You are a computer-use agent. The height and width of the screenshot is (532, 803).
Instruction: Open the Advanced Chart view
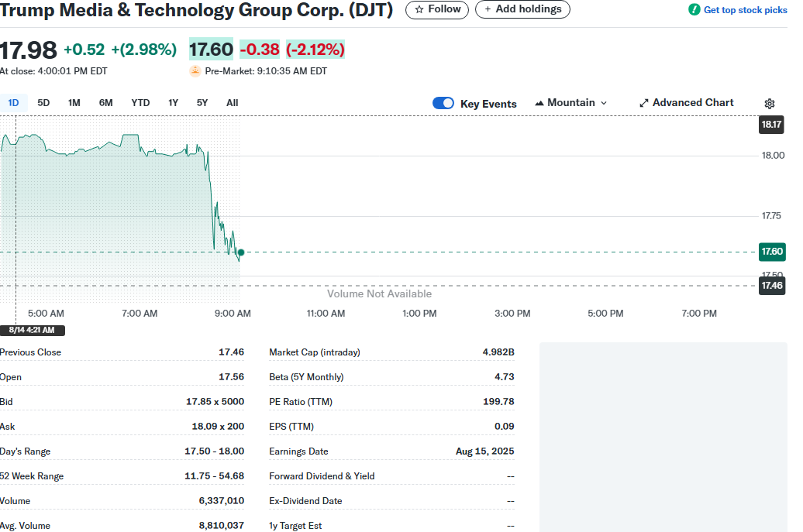pos(686,103)
